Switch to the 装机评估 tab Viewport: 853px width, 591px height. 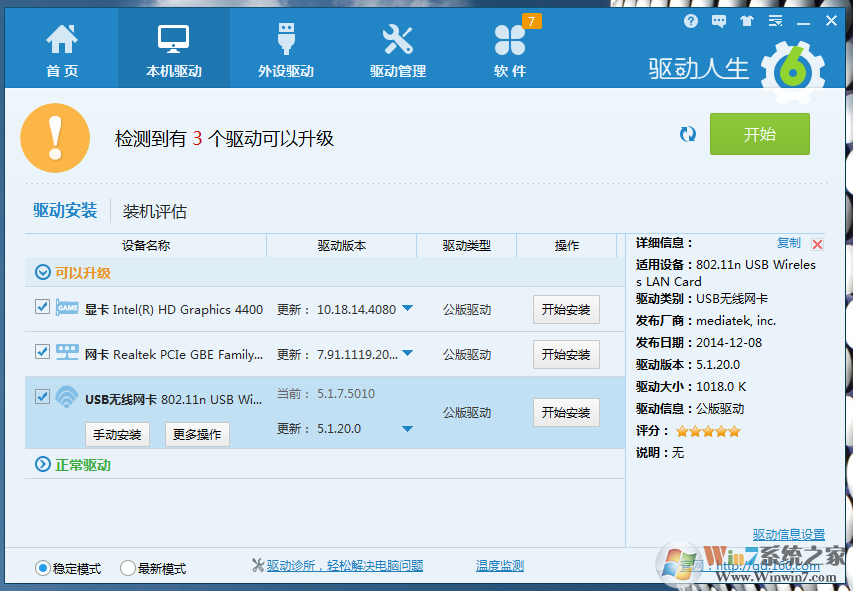click(x=155, y=212)
